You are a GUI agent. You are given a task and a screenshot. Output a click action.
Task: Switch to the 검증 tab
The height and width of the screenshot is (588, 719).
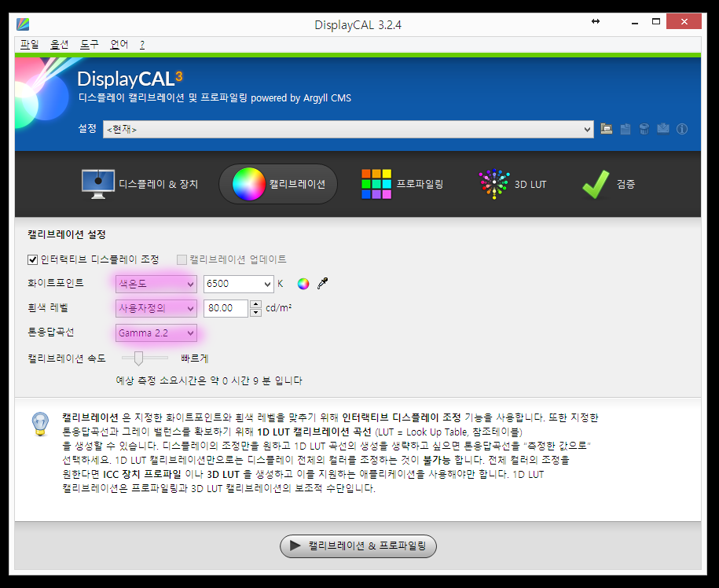pyautogui.click(x=608, y=184)
